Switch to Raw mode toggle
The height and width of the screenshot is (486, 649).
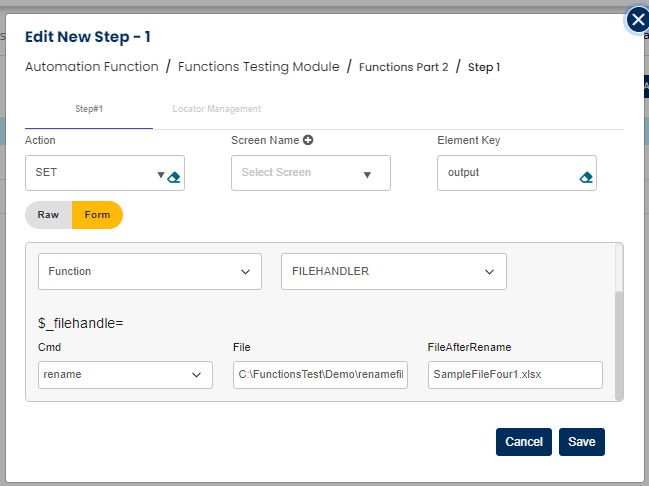[x=48, y=215]
